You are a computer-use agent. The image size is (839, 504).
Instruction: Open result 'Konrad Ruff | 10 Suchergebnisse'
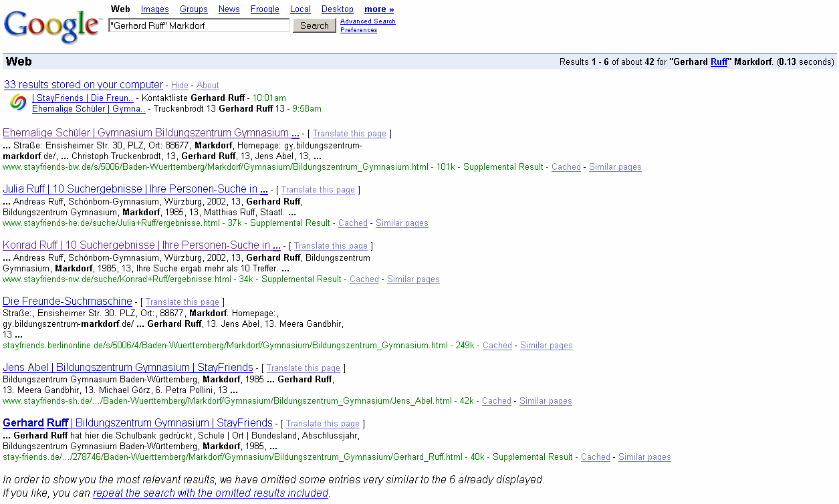142,245
